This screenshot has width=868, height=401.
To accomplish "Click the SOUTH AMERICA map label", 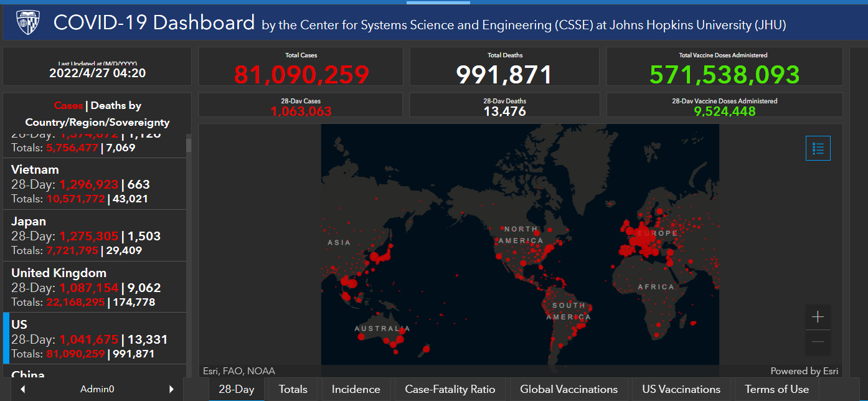I will click(568, 311).
